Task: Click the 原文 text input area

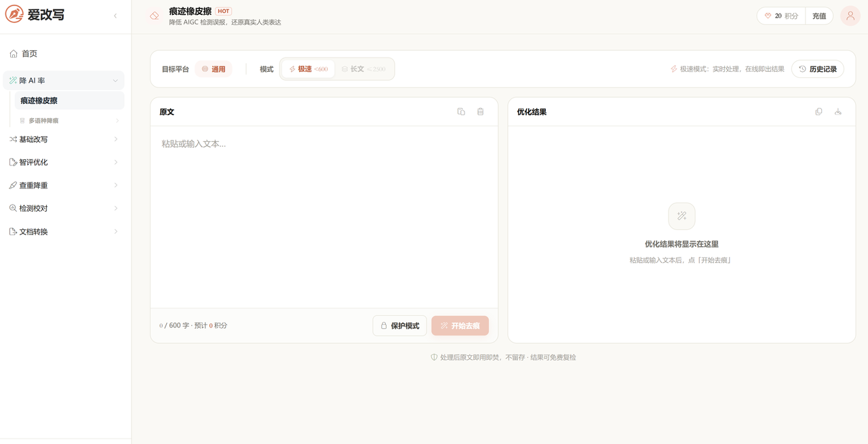Action: click(324, 217)
